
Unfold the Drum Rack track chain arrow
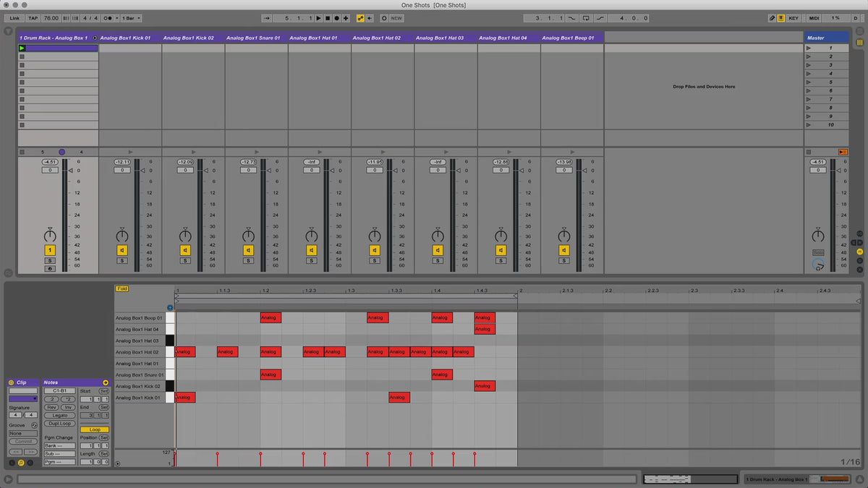click(x=95, y=38)
